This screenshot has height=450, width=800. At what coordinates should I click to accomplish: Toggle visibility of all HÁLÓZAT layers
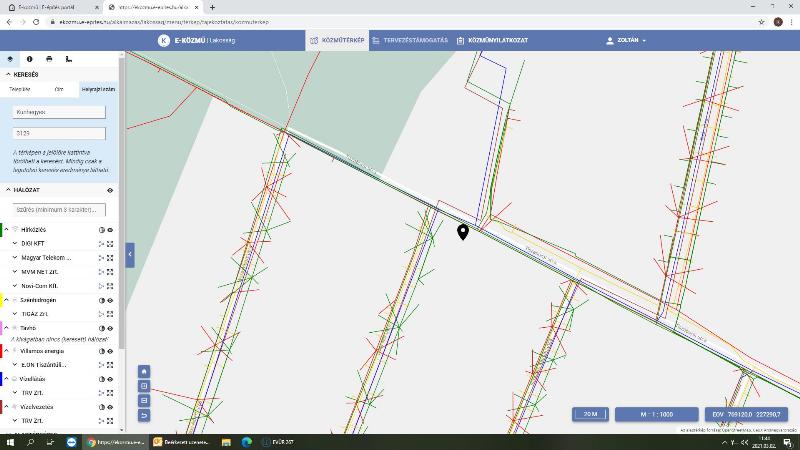tap(110, 190)
